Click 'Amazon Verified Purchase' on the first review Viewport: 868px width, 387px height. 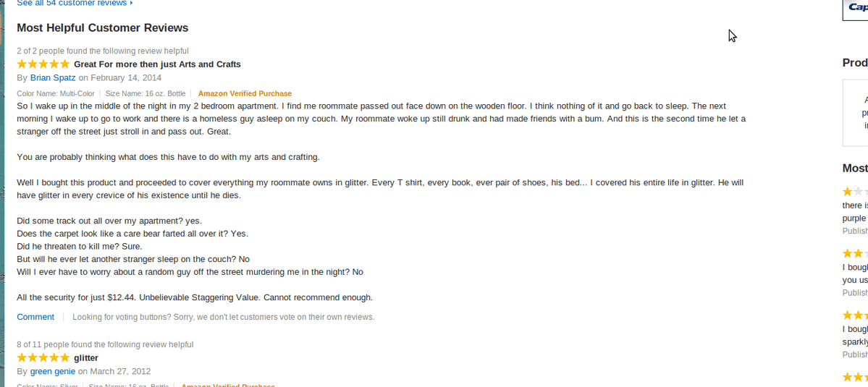point(245,93)
